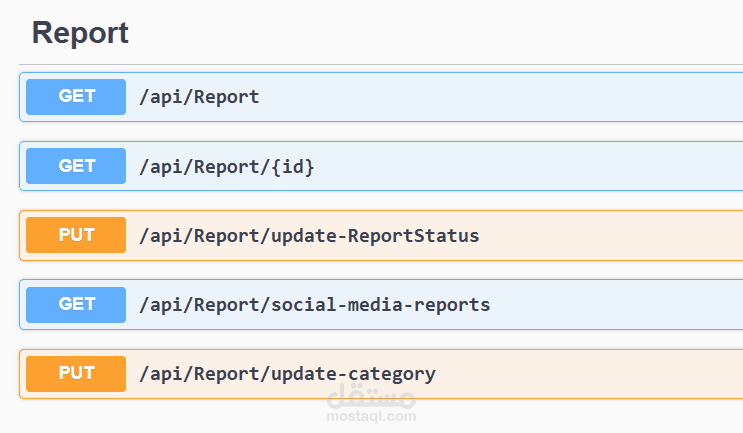Click the GET badge for /api/Report/{id}
This screenshot has height=433, width=743.
pos(76,166)
